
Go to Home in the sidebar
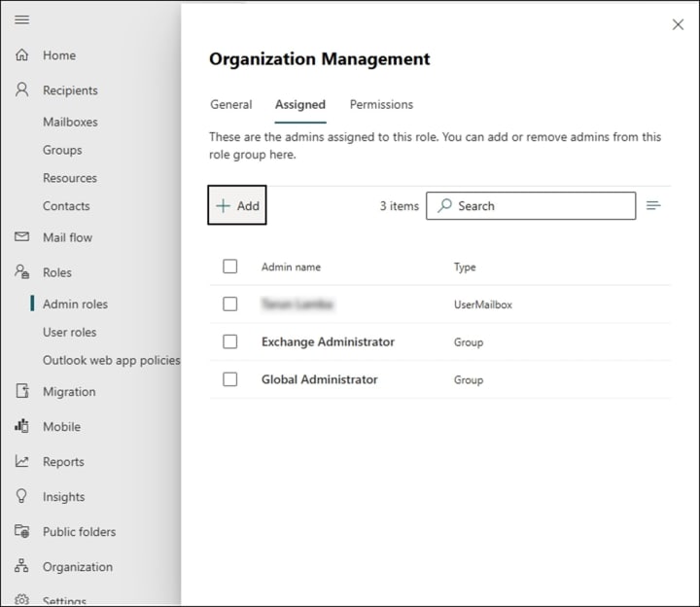(x=59, y=55)
